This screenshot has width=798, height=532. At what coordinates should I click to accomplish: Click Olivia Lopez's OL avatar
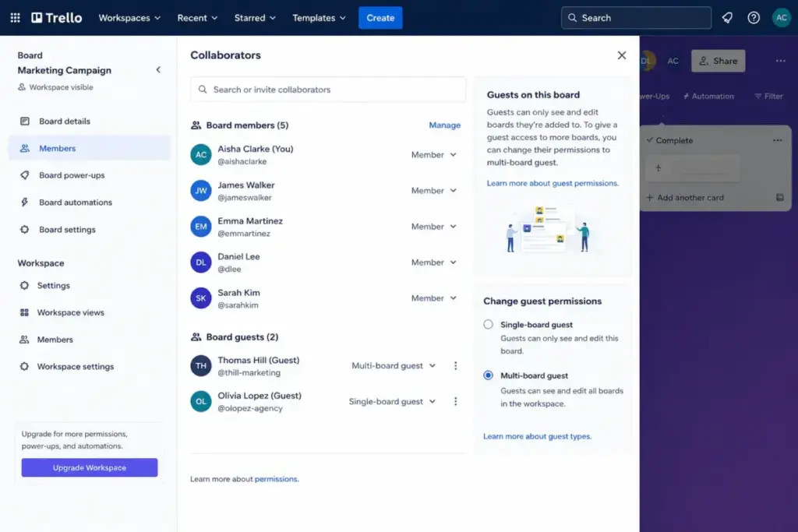click(201, 401)
